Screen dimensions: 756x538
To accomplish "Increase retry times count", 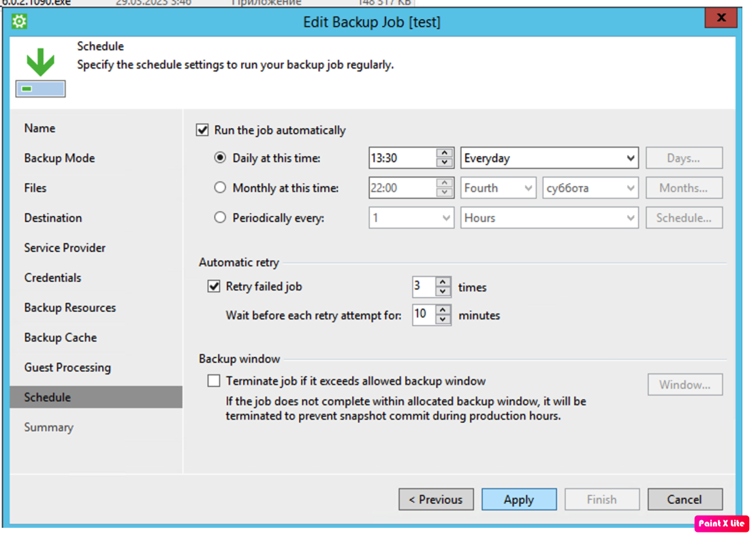I will click(443, 282).
